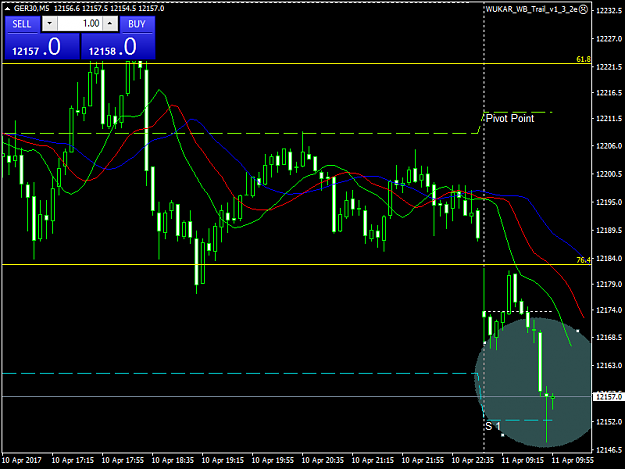Viewport: 625px width, 469px height.
Task: Decrease lot size with the down arrow
Action: coord(49,24)
